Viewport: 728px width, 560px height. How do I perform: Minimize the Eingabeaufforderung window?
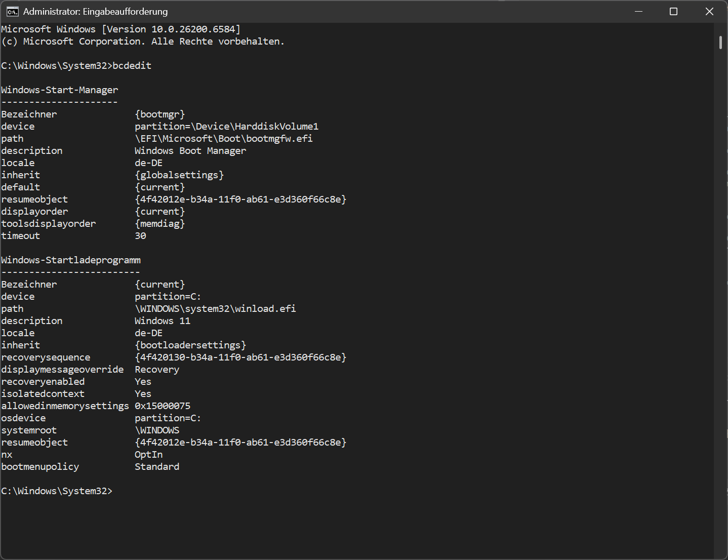coord(639,11)
